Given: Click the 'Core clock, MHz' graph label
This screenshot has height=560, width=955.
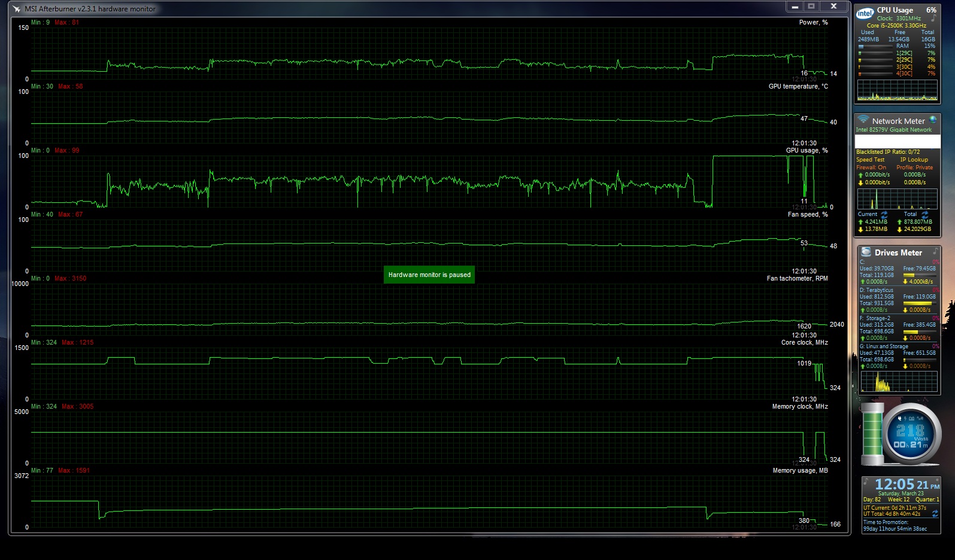Looking at the screenshot, I should 804,342.
